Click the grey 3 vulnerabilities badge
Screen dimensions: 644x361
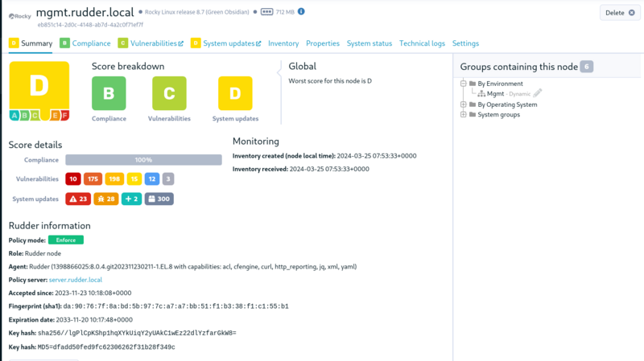click(168, 178)
